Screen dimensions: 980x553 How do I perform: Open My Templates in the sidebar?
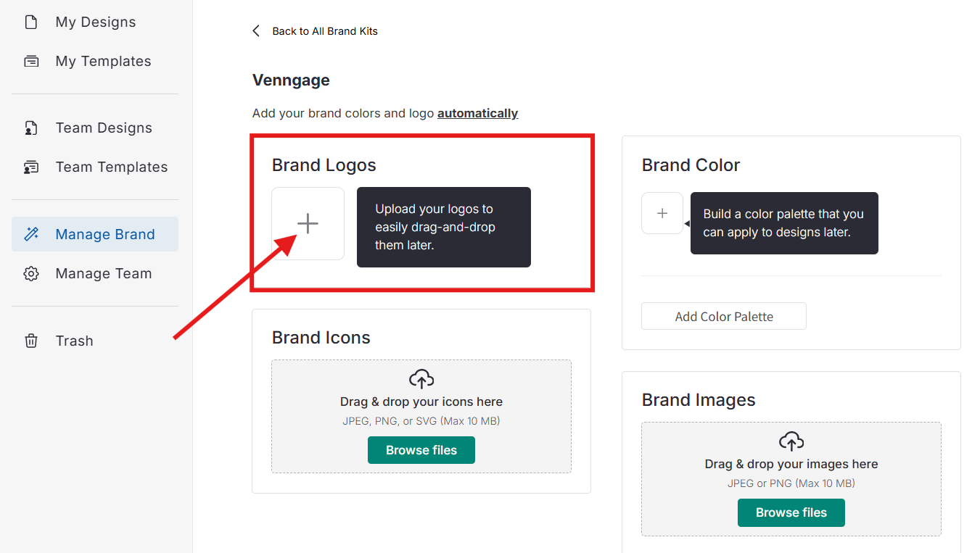click(x=103, y=62)
